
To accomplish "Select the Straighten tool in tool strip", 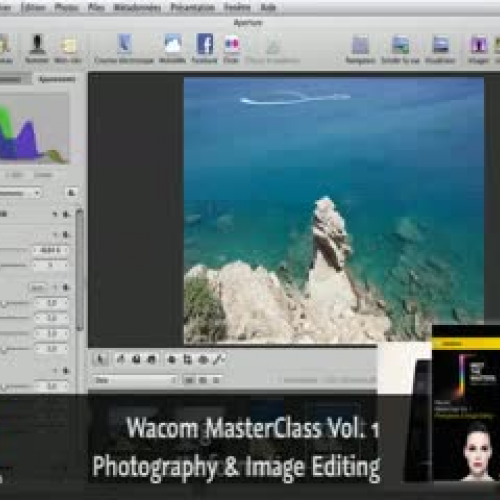I will pyautogui.click(x=172, y=359).
